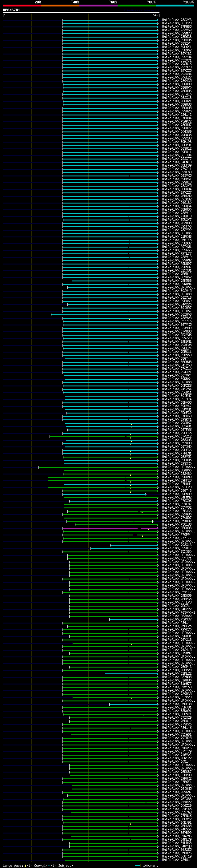The image size is (197, 868).
Task: Select hit UniRef100_C1N2N6
Action: click(x=177, y=837)
